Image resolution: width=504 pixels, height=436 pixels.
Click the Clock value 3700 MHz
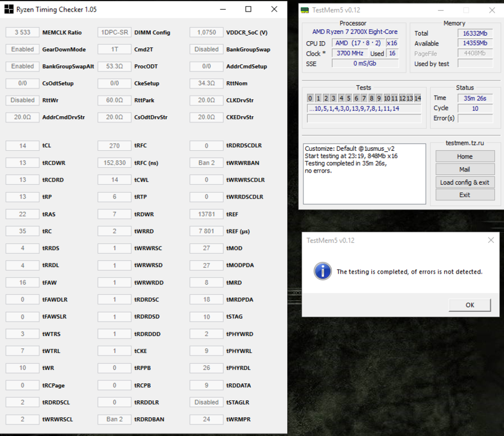point(350,53)
